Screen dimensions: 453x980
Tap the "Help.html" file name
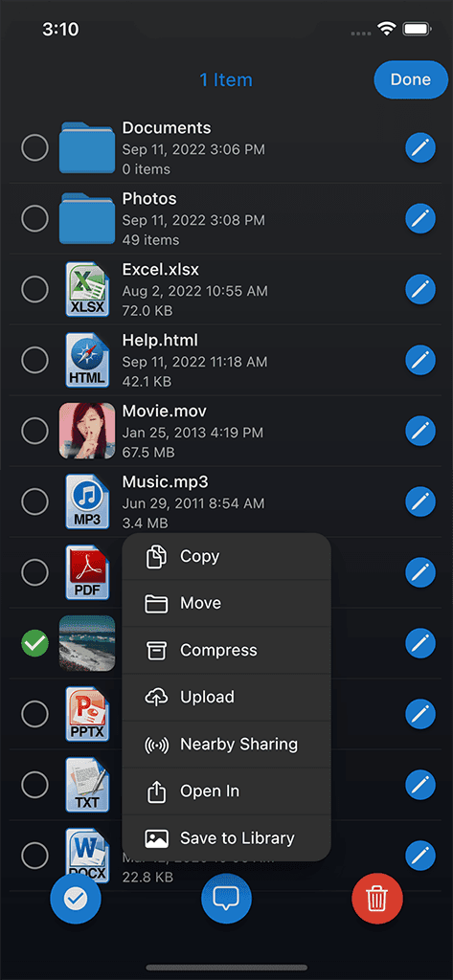(x=160, y=340)
